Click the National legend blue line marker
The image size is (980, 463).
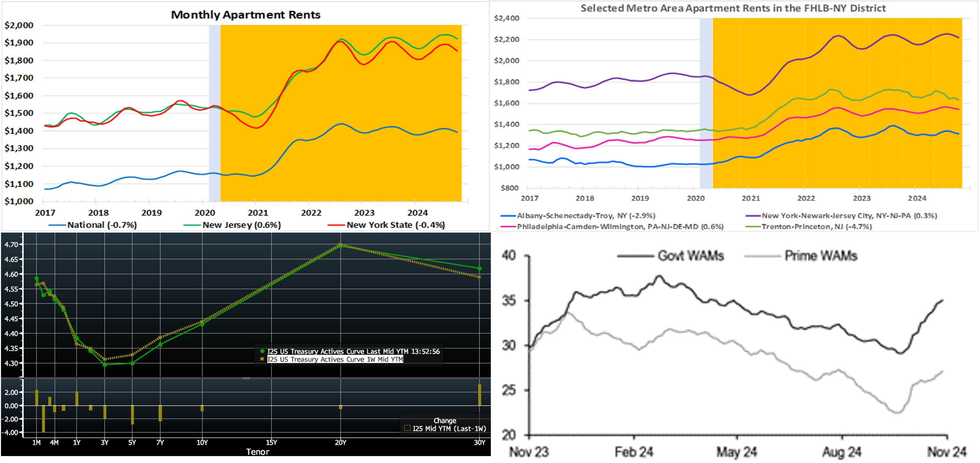pyautogui.click(x=57, y=225)
